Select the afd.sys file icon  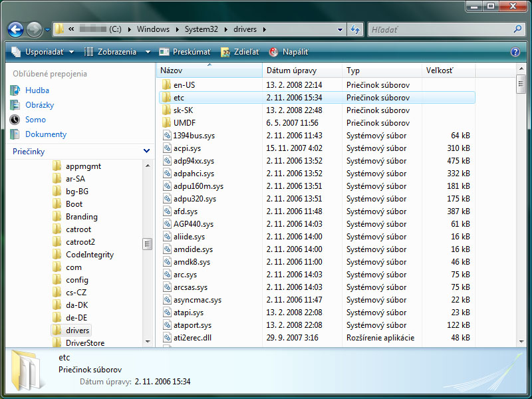(x=167, y=211)
